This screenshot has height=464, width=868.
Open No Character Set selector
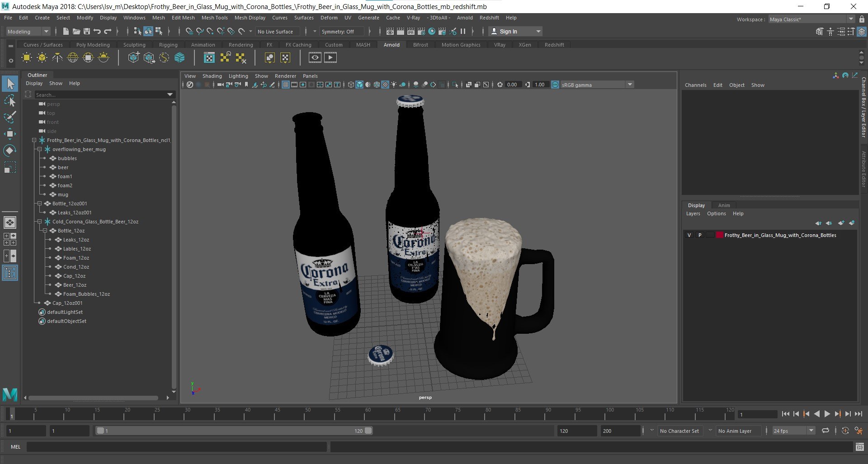pos(679,431)
